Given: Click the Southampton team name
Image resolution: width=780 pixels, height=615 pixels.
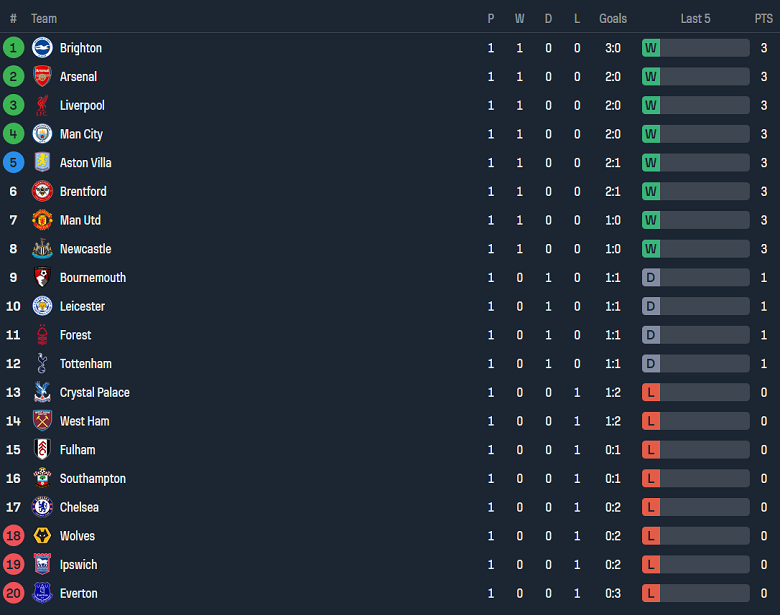Looking at the screenshot, I should coord(92,479).
